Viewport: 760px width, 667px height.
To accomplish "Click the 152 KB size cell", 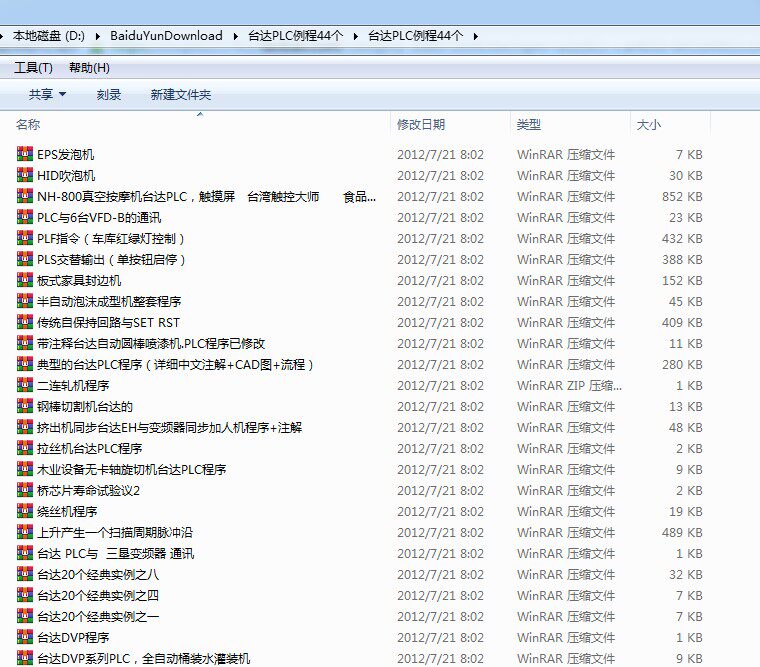I will pos(682,280).
